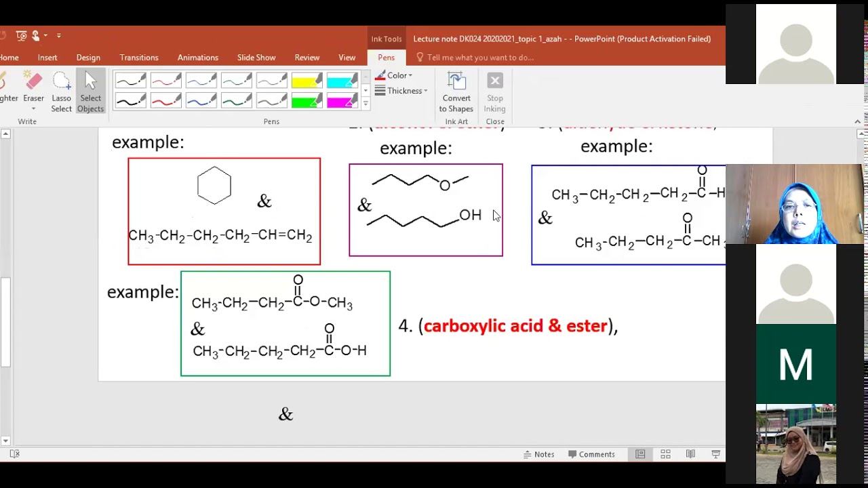868x488 pixels.
Task: Pick the cyan highlighter
Action: [x=342, y=81]
